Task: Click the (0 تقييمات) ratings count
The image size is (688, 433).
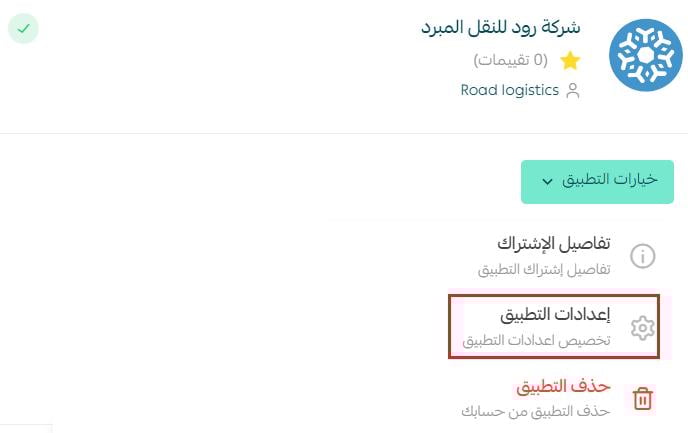Action: point(511,60)
